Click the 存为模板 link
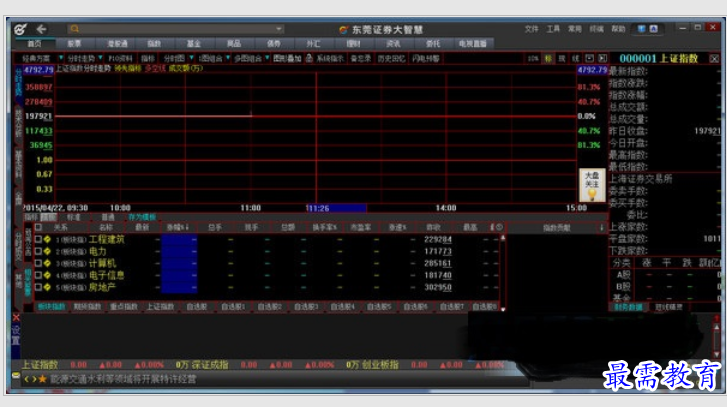727x407 pixels. coord(142,217)
